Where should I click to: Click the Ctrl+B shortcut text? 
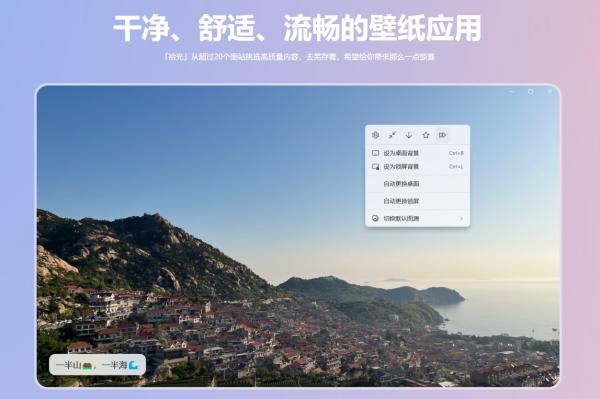point(456,153)
